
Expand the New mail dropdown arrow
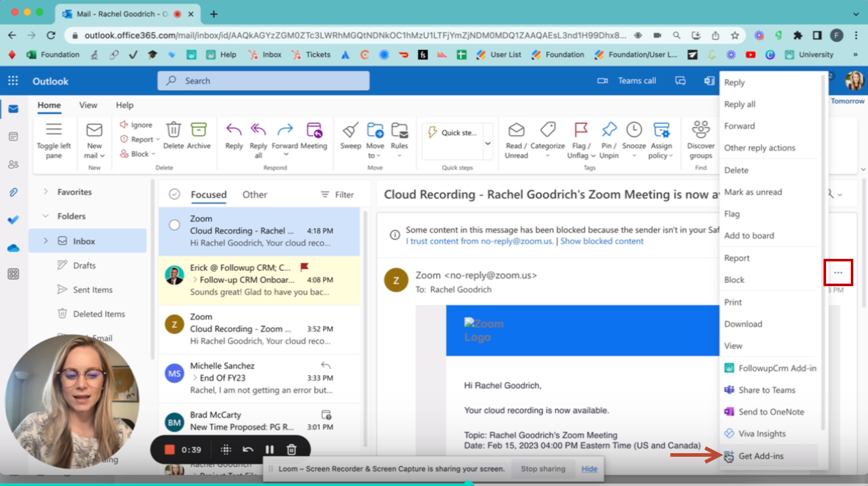point(103,155)
